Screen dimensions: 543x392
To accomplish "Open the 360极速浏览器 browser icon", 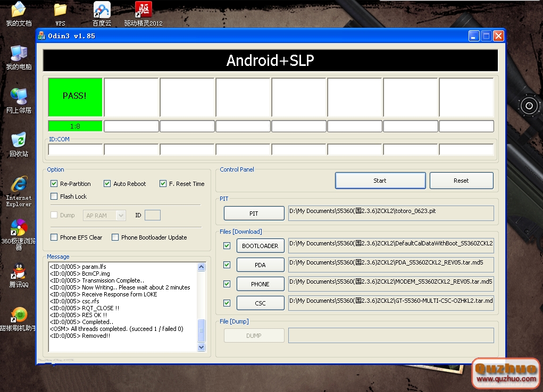I will [19, 228].
